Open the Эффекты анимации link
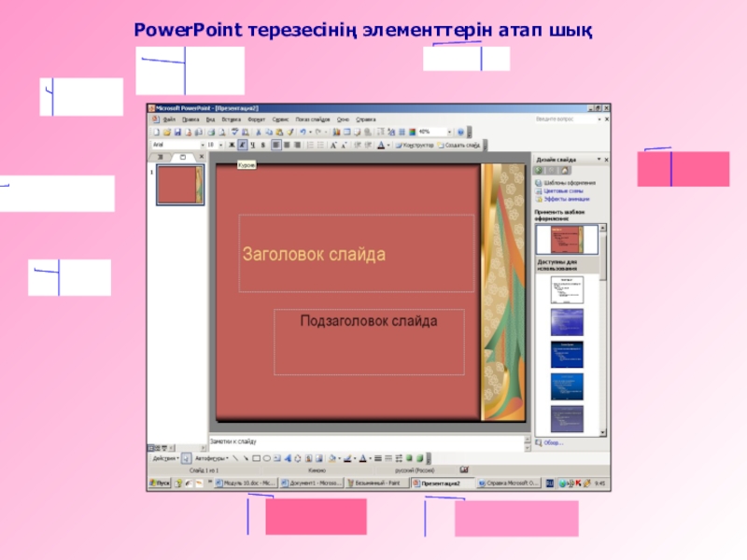 point(567,199)
